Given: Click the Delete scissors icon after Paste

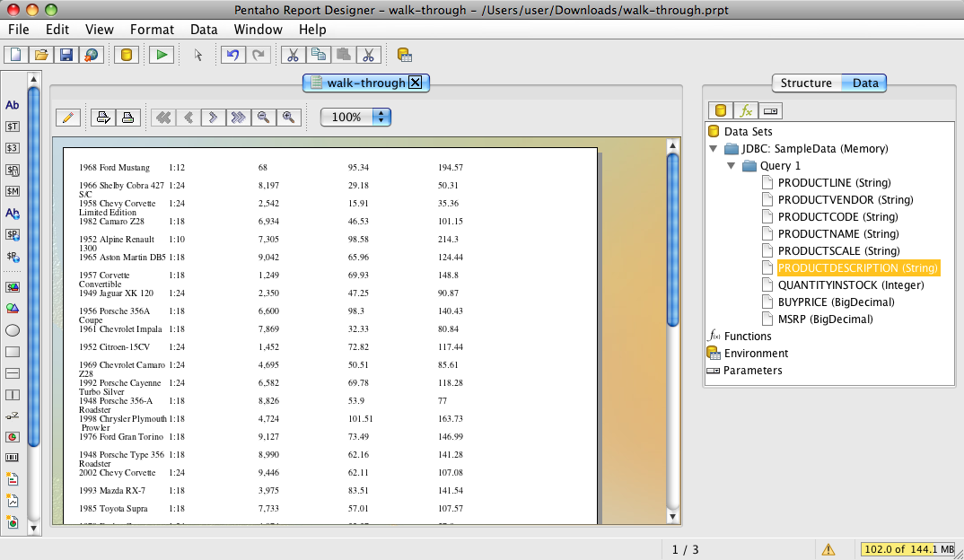Looking at the screenshot, I should click(x=368, y=55).
